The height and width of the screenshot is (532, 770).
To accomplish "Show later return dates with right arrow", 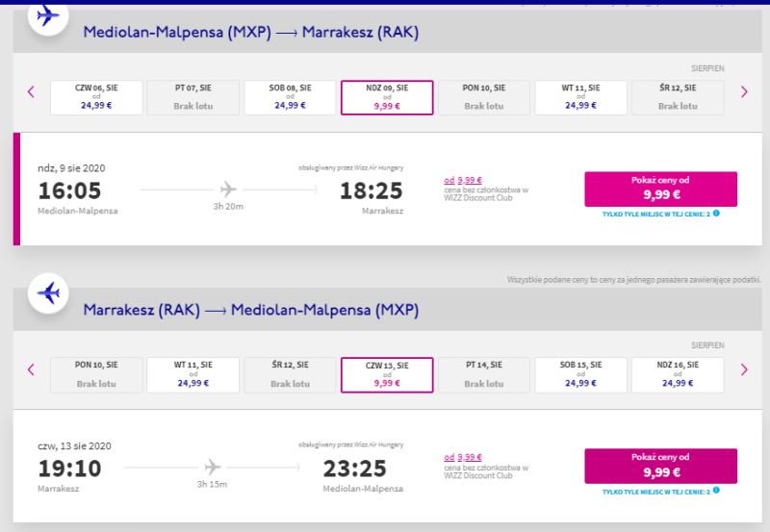I will [744, 369].
